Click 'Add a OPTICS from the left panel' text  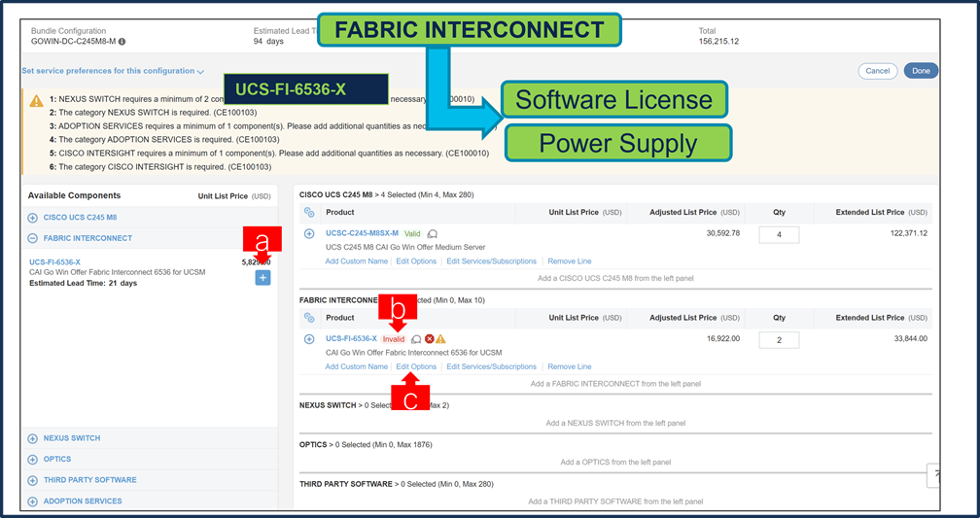(x=615, y=463)
